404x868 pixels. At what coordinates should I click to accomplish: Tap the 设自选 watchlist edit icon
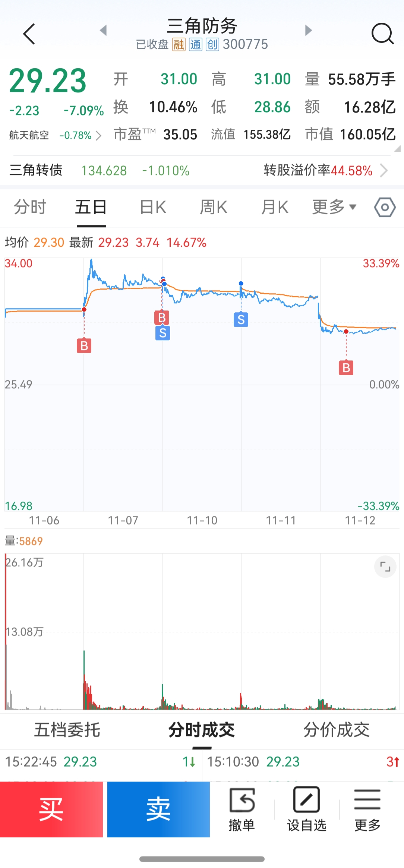(307, 809)
